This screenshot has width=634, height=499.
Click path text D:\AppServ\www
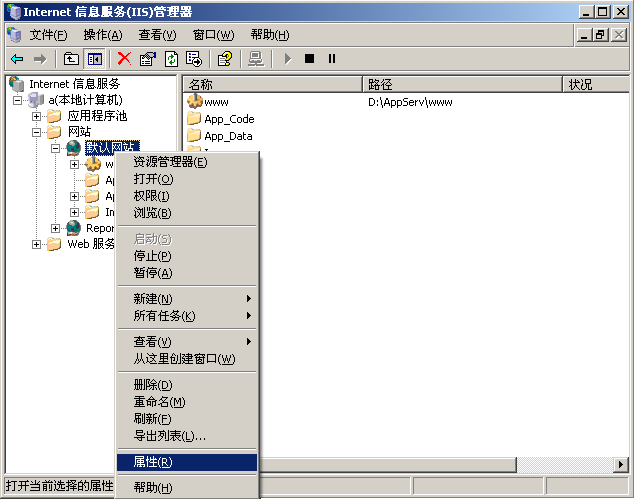click(410, 102)
